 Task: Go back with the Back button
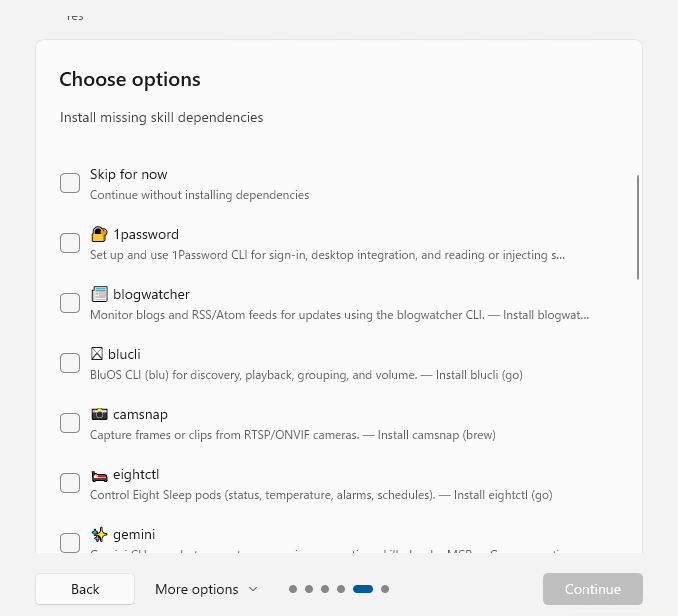pos(85,589)
